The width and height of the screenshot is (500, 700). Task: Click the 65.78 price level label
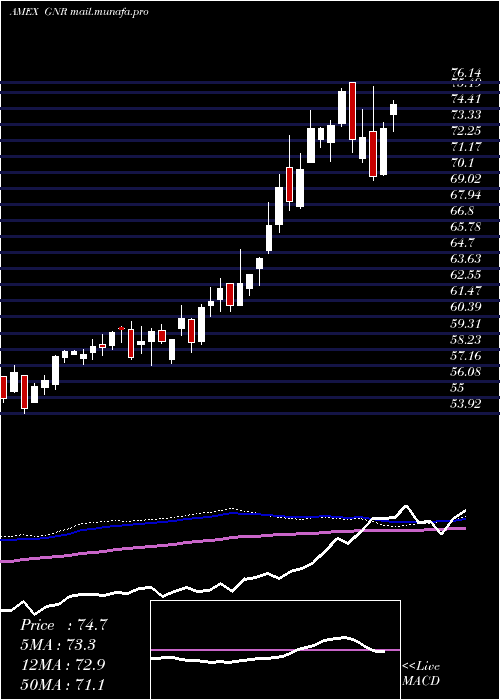click(467, 227)
